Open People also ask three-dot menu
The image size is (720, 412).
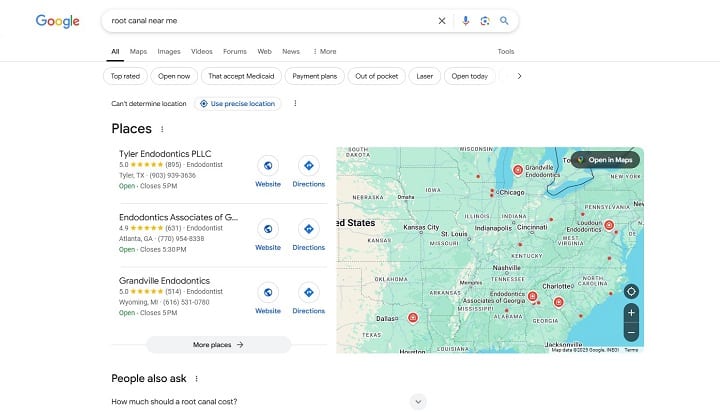coord(197,379)
